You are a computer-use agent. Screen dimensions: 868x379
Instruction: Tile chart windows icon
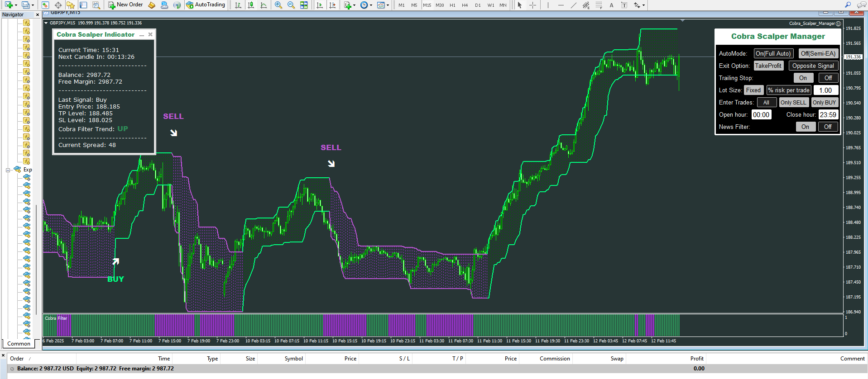pyautogui.click(x=304, y=5)
